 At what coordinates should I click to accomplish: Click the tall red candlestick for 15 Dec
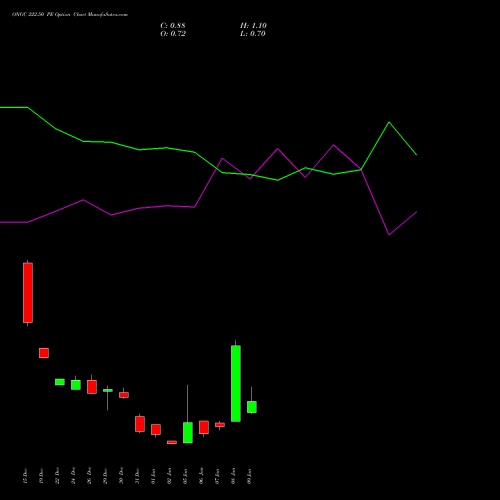[28, 293]
